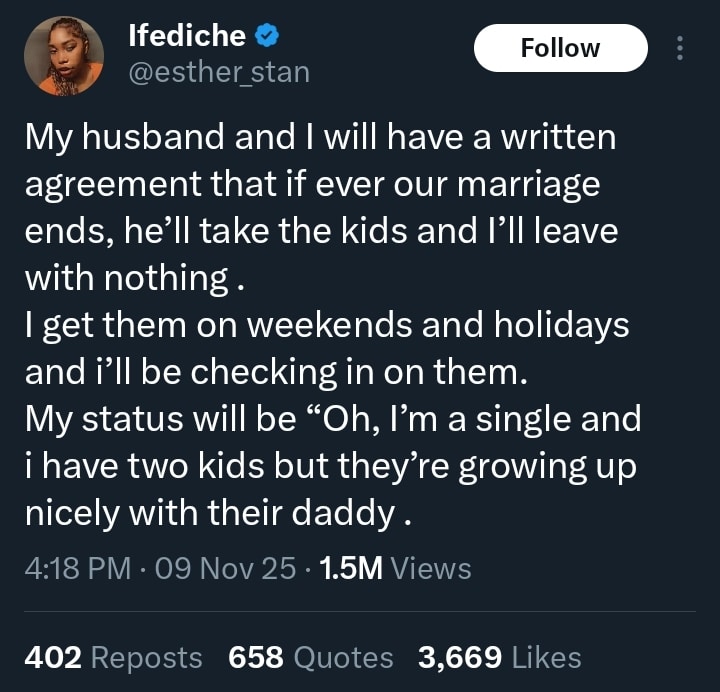This screenshot has width=720, height=692.
Task: View the Reposts list
Action: tap(147, 657)
